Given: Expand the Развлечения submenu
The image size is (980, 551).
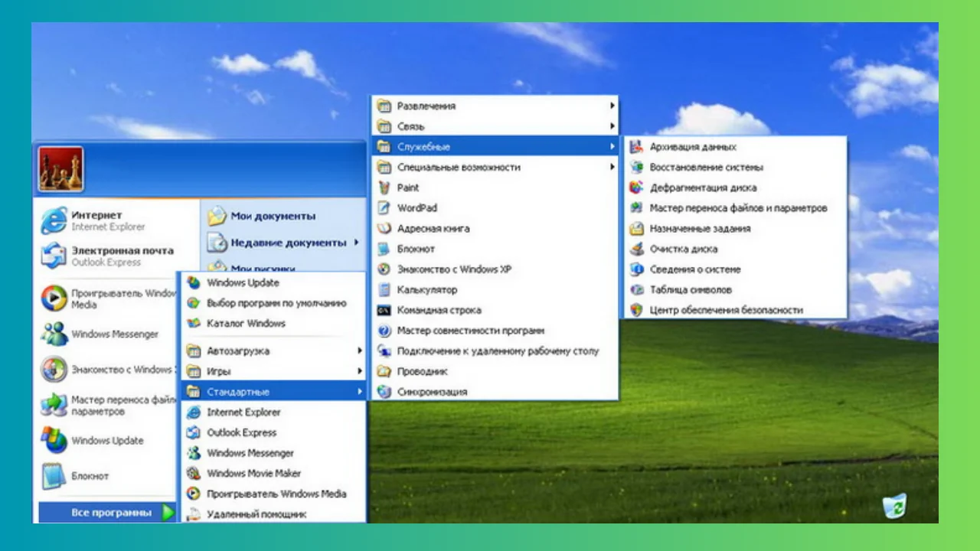Looking at the screenshot, I should [495, 106].
